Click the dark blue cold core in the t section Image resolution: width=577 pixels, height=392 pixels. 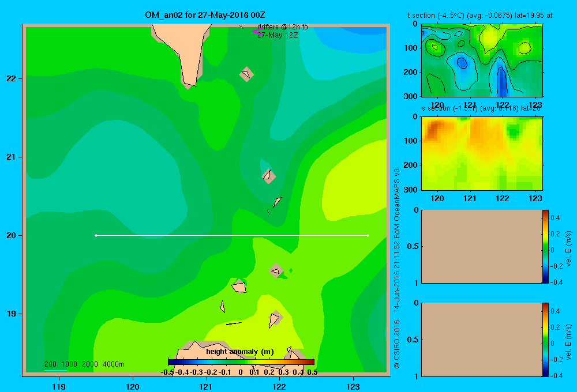click(x=502, y=81)
